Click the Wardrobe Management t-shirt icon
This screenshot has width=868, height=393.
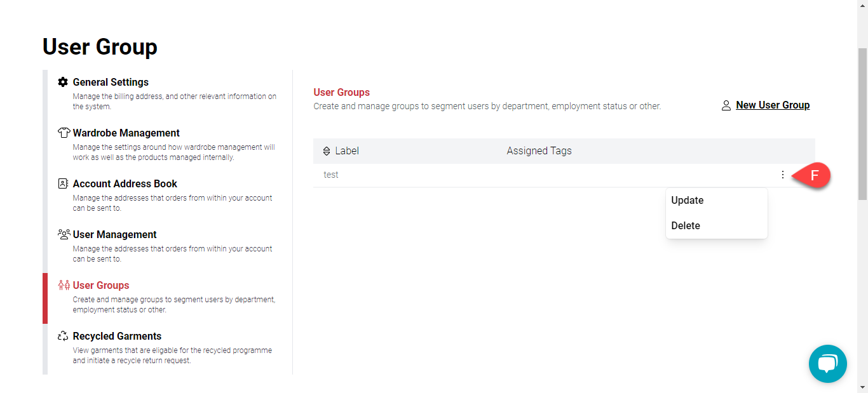coord(63,133)
